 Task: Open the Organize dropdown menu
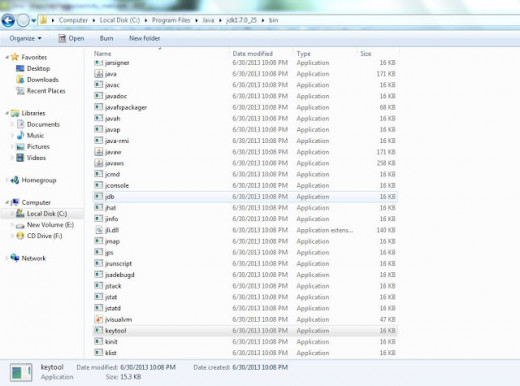coord(25,38)
